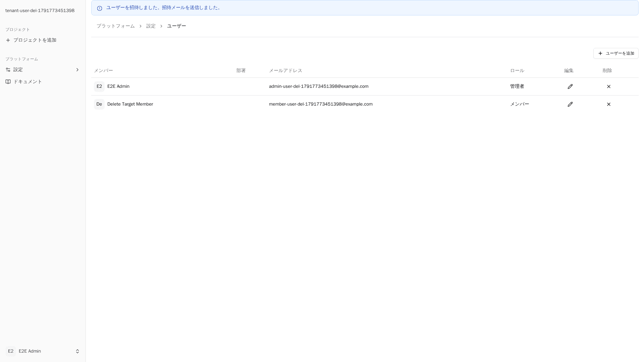Image resolution: width=644 pixels, height=362 pixels.
Task: Click E2E Admin name in sidebar footer
Action: [30, 351]
